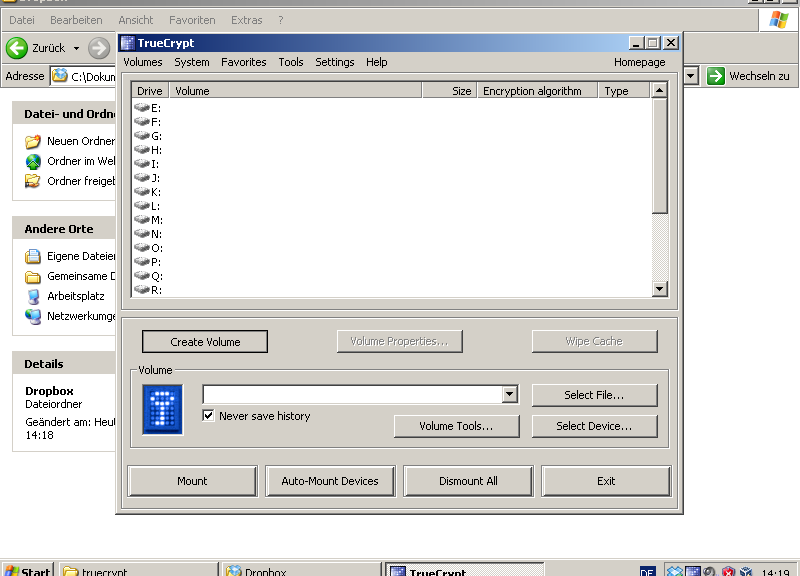Click into the volume path input field
This screenshot has height=576, width=800.
(353, 394)
